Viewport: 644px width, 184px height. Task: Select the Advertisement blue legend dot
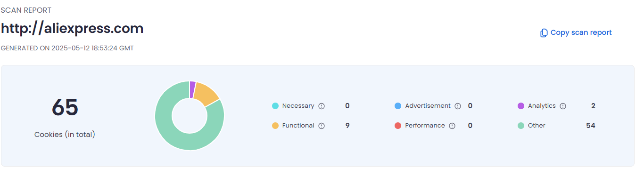coord(398,106)
